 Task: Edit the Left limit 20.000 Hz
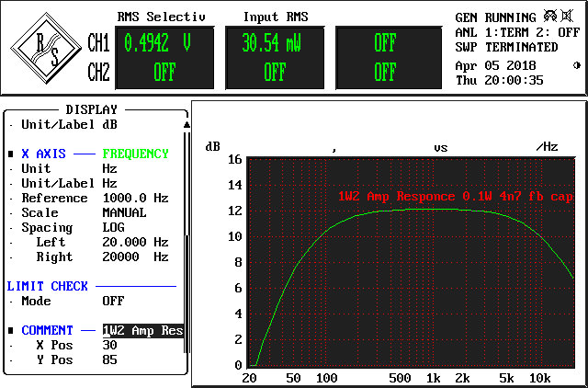(x=135, y=243)
